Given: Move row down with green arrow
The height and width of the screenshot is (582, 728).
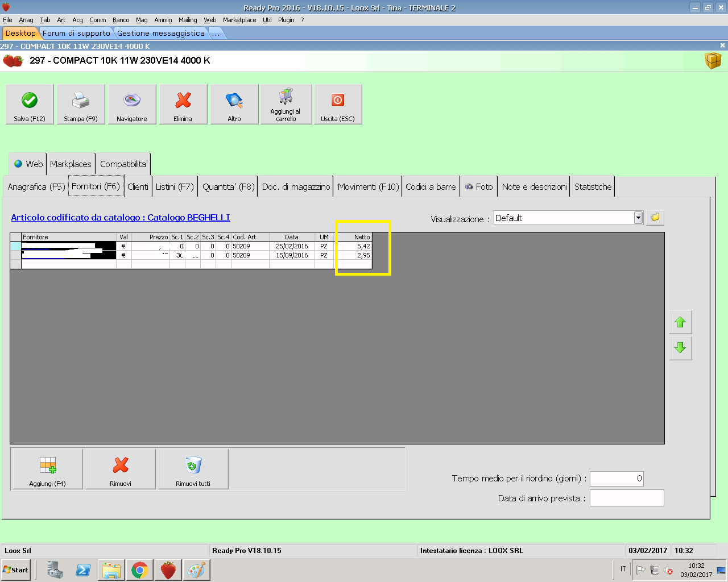Looking at the screenshot, I should pyautogui.click(x=680, y=348).
